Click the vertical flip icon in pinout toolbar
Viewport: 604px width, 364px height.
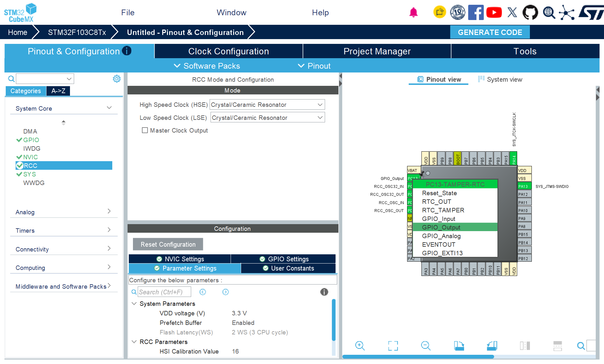point(525,346)
